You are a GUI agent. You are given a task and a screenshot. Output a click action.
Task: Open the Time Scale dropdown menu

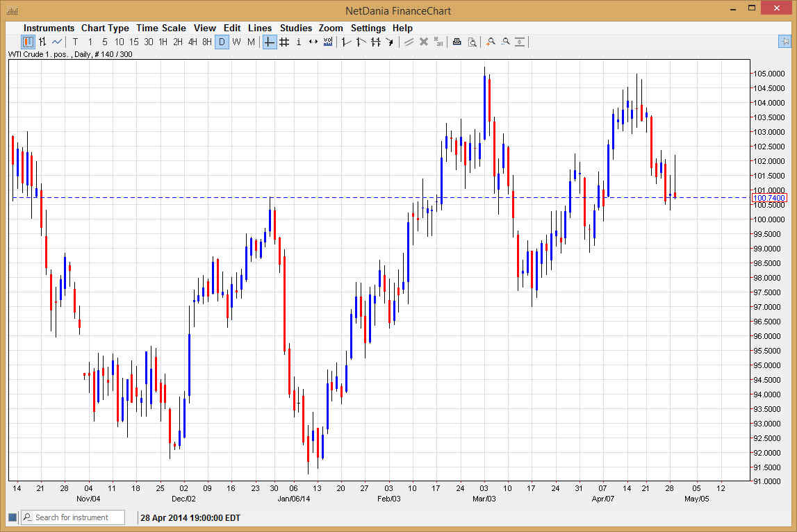pyautogui.click(x=161, y=28)
